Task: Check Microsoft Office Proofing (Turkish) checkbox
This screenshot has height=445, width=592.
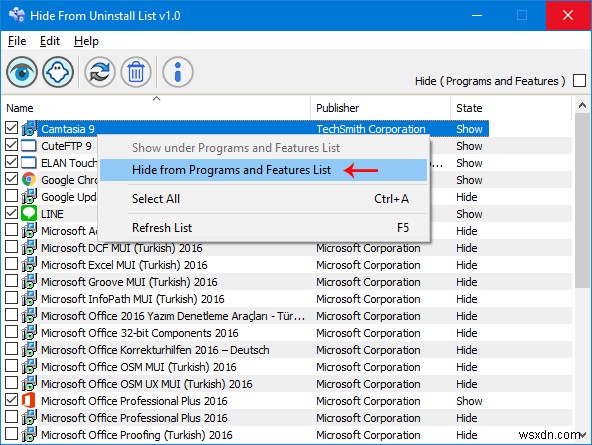Action: [11, 433]
